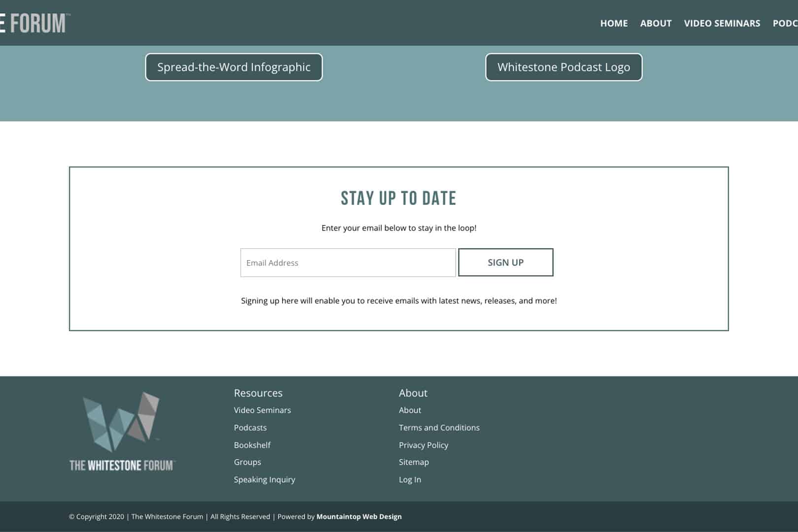The width and height of the screenshot is (798, 532).
Task: Click the Resources footer heading
Action: [x=258, y=393]
